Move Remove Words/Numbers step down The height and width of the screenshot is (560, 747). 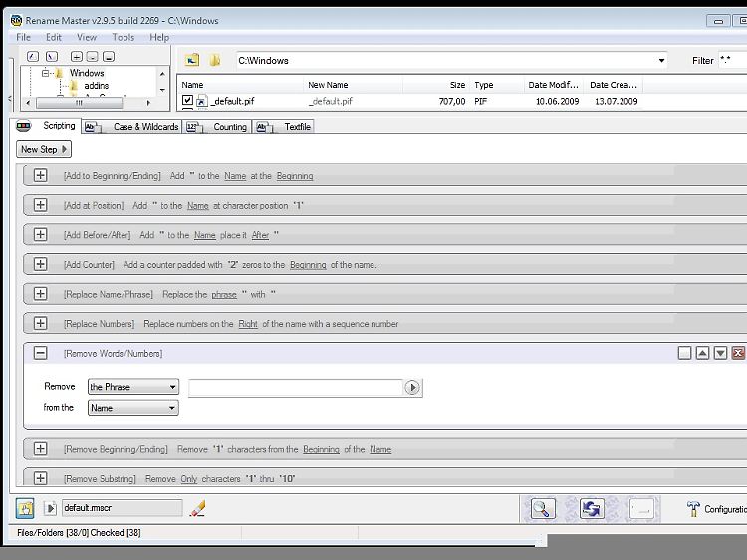[720, 353]
